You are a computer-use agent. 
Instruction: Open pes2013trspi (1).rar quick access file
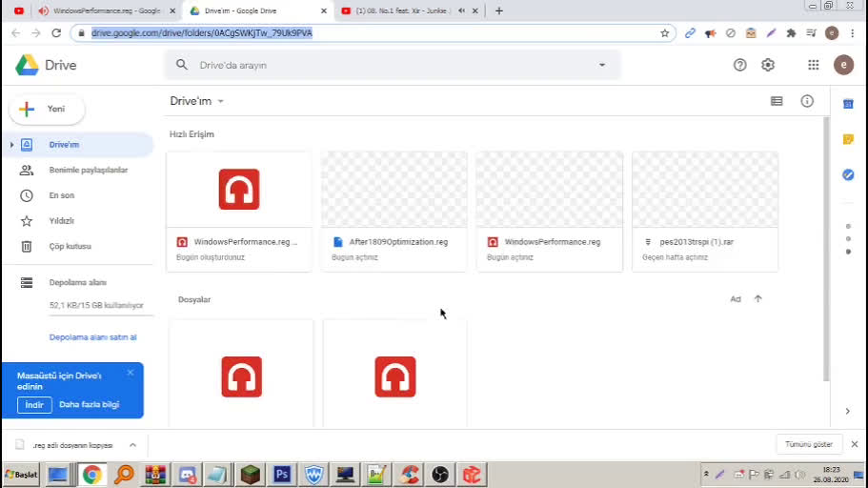(x=705, y=210)
